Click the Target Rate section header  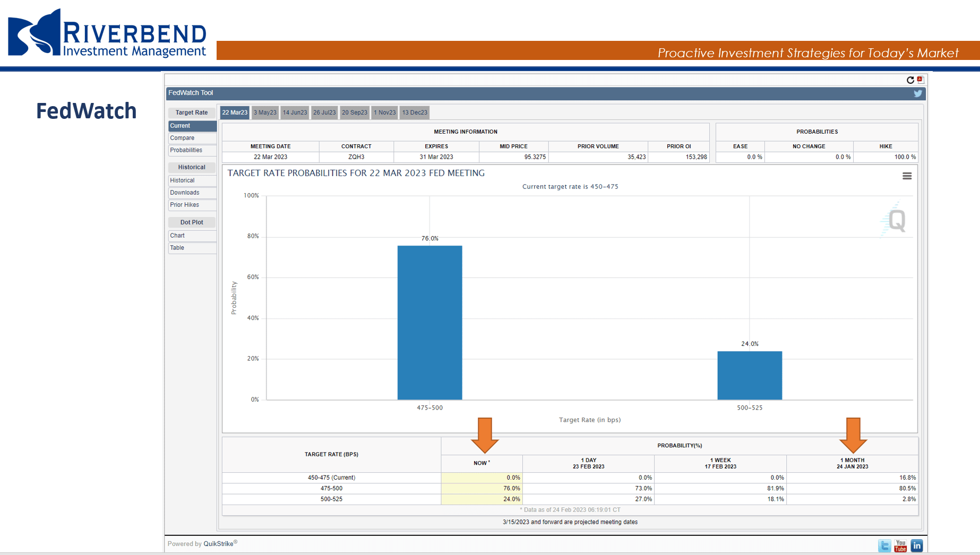192,112
